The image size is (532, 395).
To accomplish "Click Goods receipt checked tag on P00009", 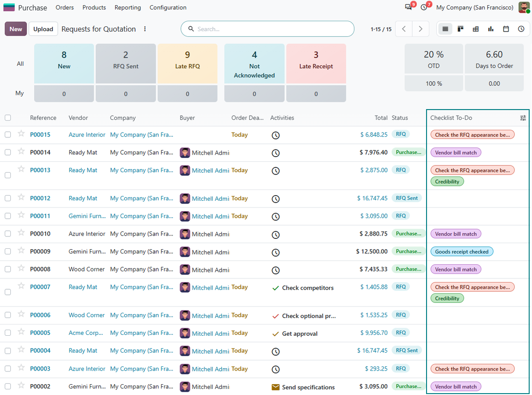I will 462,252.
